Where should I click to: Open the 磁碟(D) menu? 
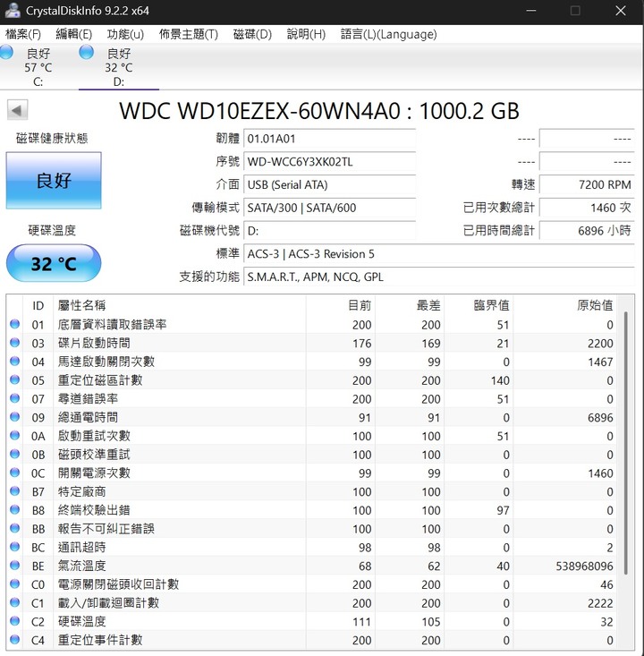pyautogui.click(x=252, y=34)
